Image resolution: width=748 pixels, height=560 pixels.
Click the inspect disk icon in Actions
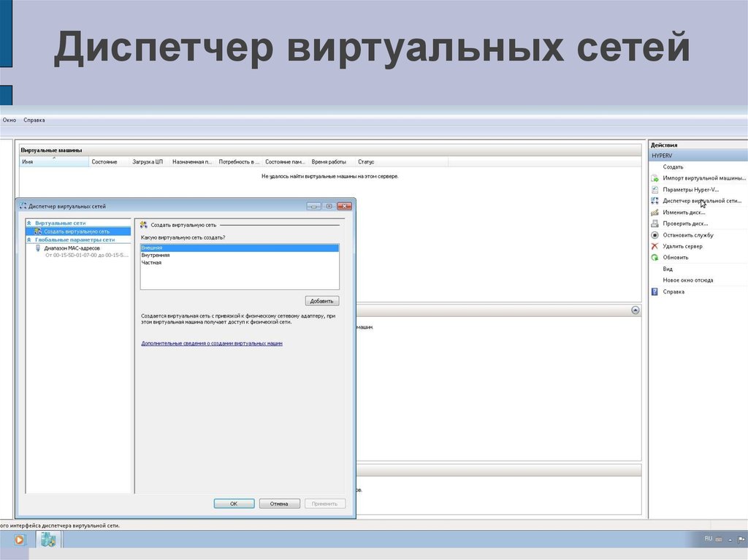[x=654, y=223]
